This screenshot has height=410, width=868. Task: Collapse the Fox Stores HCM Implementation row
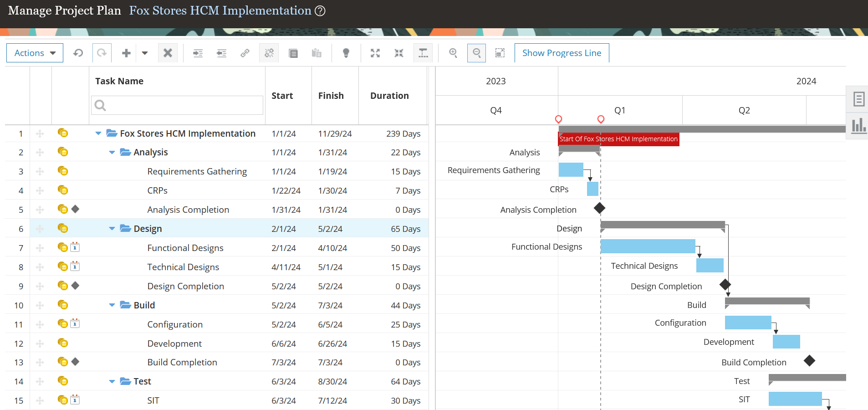coord(98,133)
